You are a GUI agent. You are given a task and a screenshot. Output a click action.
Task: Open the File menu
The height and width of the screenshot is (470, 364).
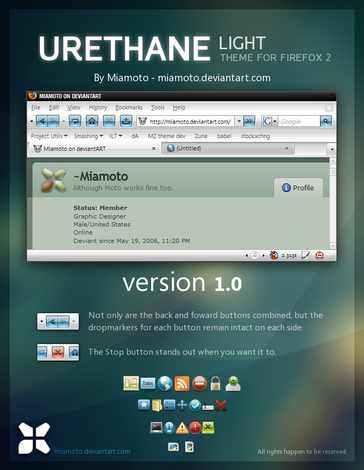[x=36, y=107]
